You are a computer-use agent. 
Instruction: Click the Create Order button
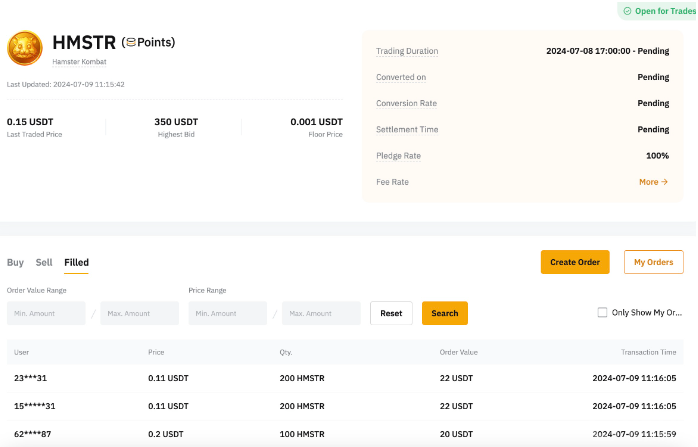(x=575, y=262)
